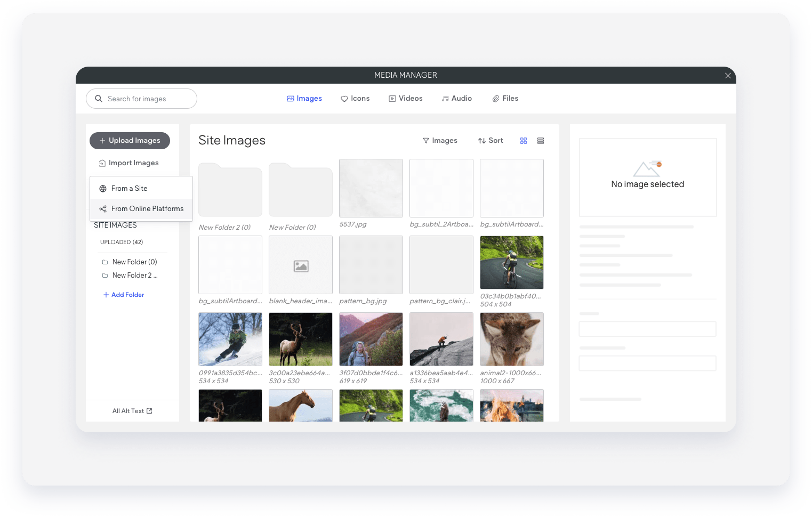Select UPLOADED (42) in sidebar
The height and width of the screenshot is (517, 812).
coord(122,242)
